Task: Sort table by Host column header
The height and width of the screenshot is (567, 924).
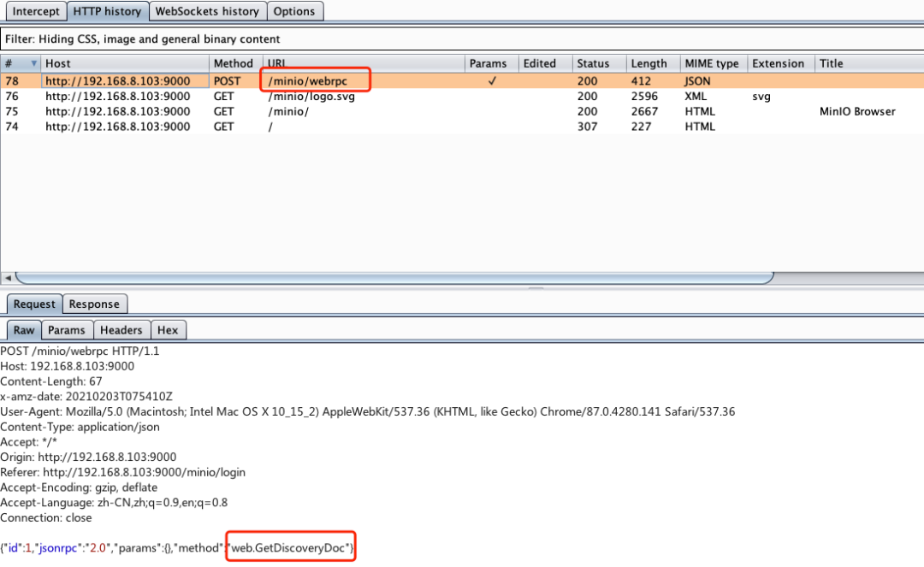Action: (x=125, y=63)
